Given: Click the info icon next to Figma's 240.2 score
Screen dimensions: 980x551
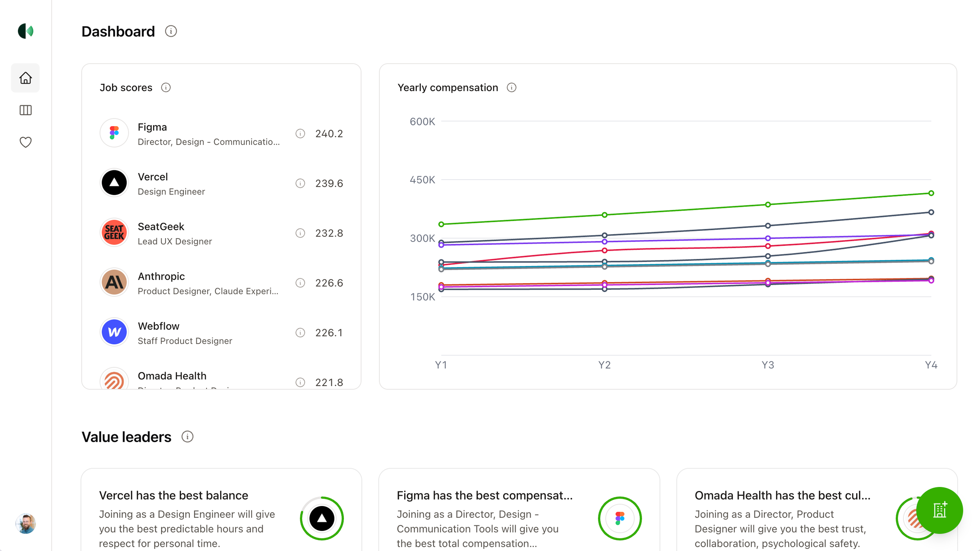Looking at the screenshot, I should coord(300,133).
